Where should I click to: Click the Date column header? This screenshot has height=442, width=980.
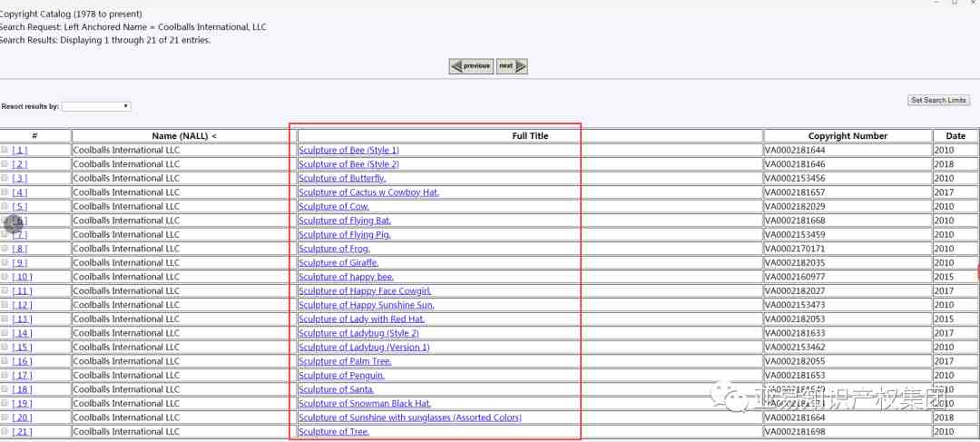pyautogui.click(x=955, y=135)
